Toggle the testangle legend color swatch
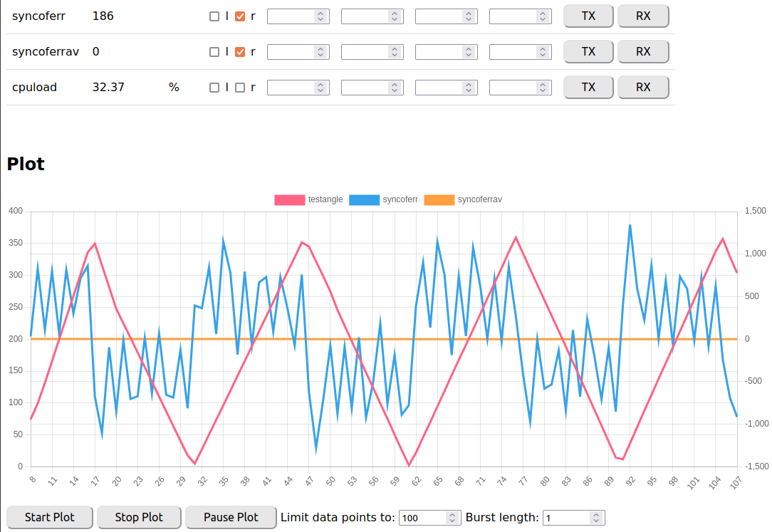 (289, 200)
